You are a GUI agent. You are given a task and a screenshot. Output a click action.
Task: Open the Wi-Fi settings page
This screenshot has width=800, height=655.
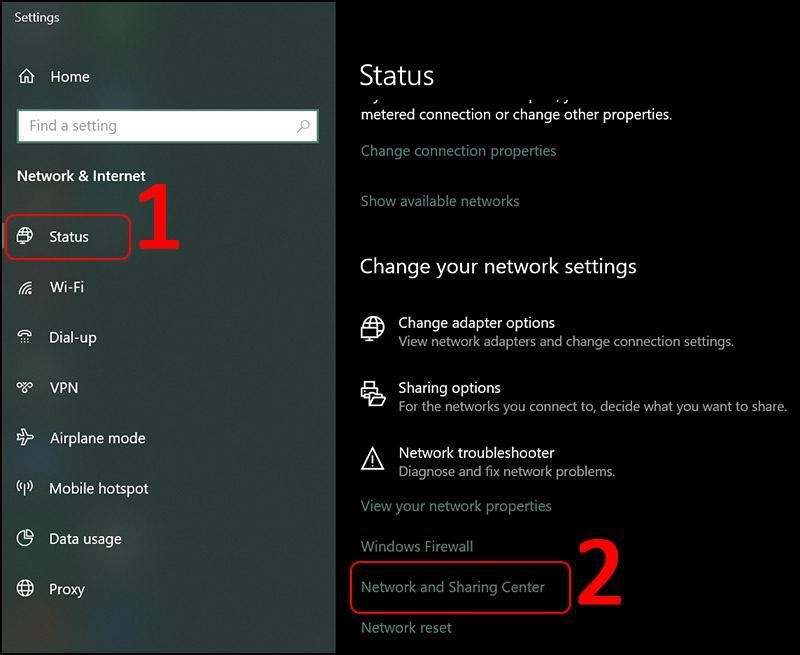[x=67, y=288]
